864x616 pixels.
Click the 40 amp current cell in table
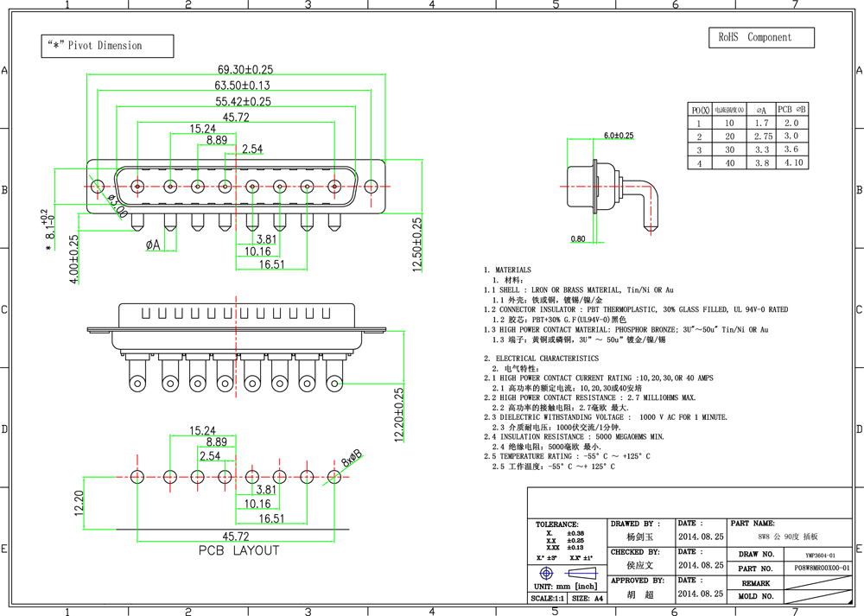729,162
